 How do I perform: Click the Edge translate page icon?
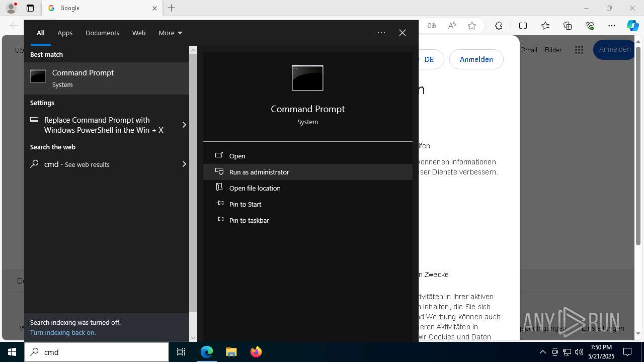(x=432, y=26)
